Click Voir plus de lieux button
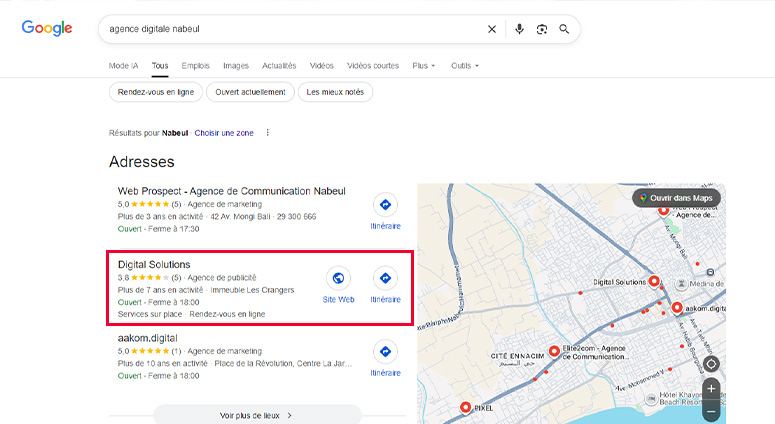The height and width of the screenshot is (424, 775). click(258, 415)
